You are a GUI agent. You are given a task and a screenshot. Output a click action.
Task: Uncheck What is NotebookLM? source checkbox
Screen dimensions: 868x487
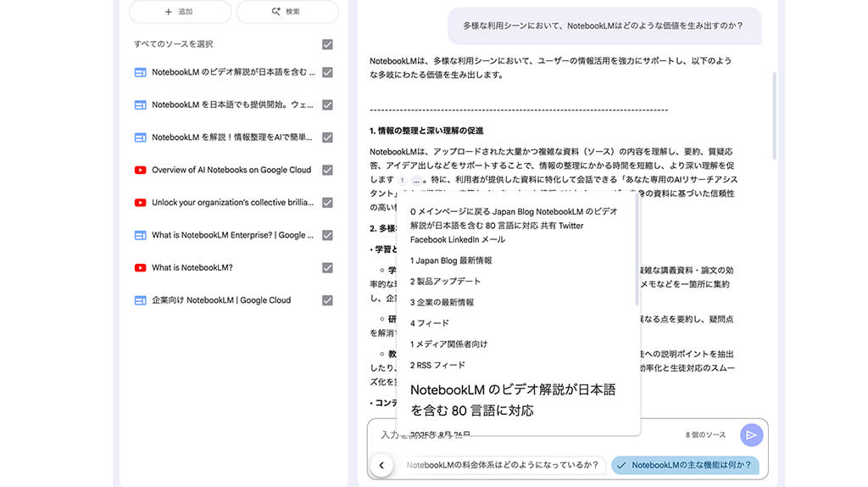327,267
